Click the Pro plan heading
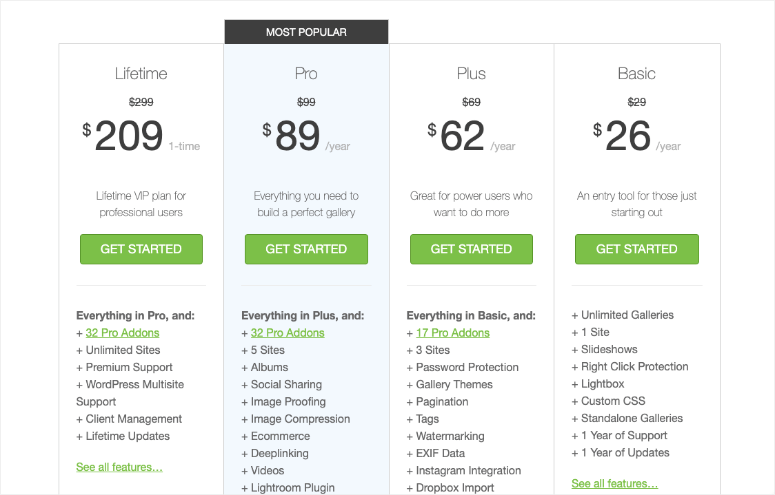The image size is (775, 495). (x=306, y=74)
